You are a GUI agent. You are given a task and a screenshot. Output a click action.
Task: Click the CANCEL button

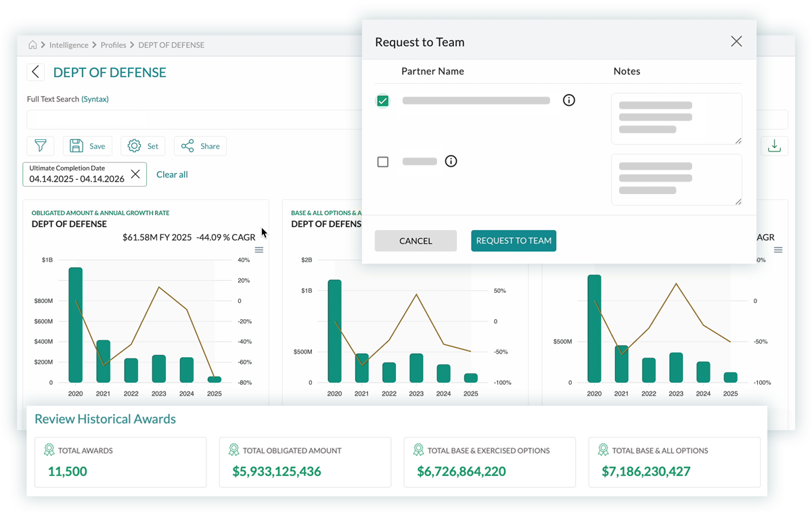click(x=415, y=241)
